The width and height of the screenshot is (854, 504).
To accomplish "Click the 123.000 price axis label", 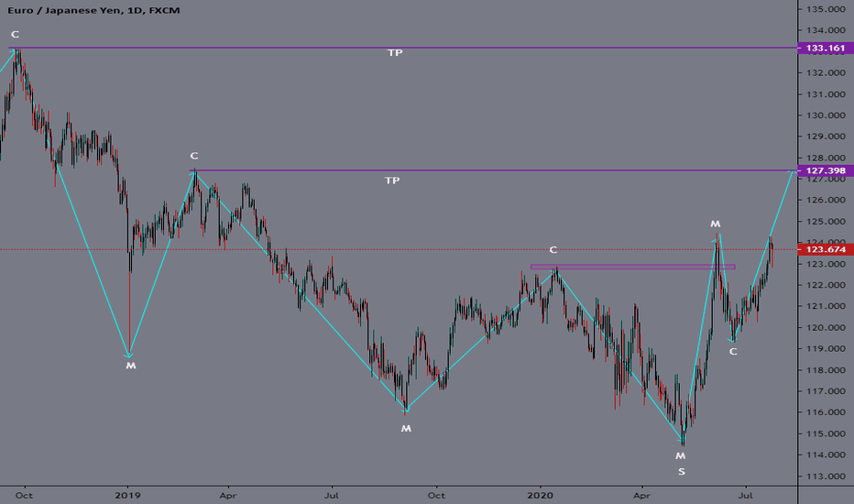I will tap(826, 264).
